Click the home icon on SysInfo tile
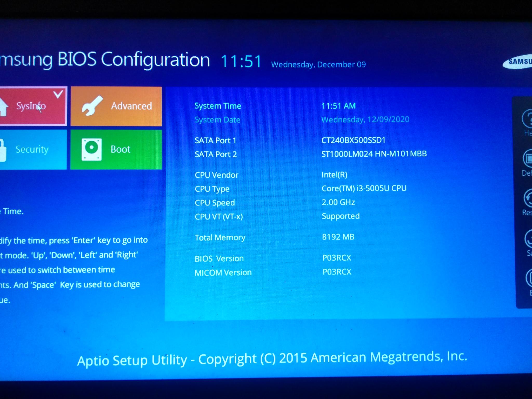532x399 pixels. point(4,107)
